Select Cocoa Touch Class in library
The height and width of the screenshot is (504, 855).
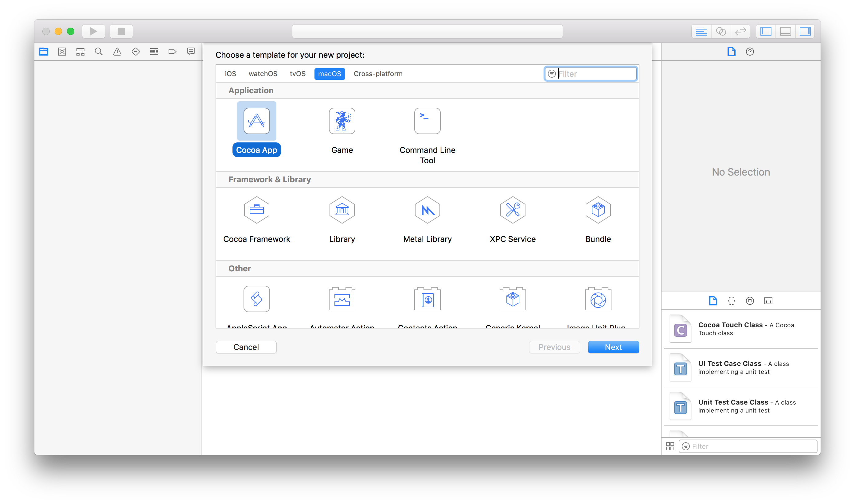click(741, 329)
